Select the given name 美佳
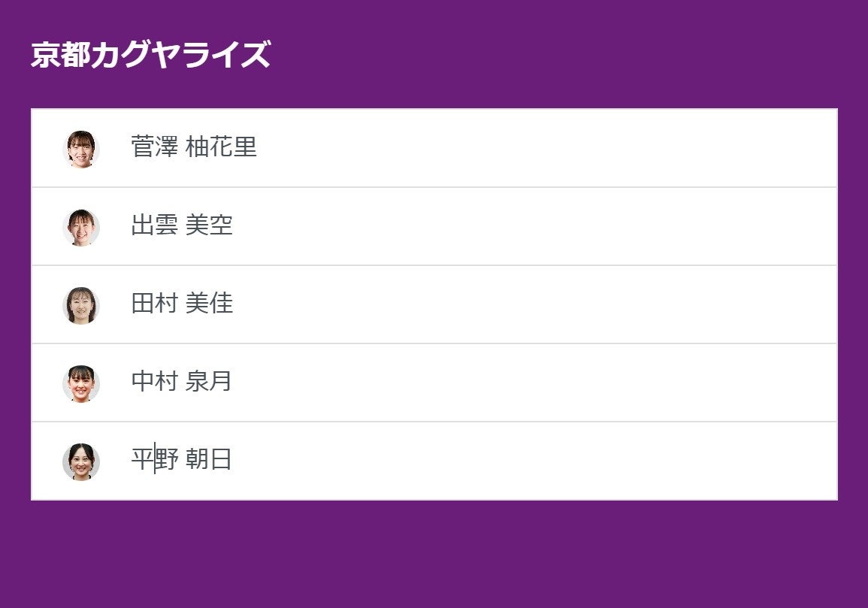Screen dimensions: 868x608 [209, 303]
